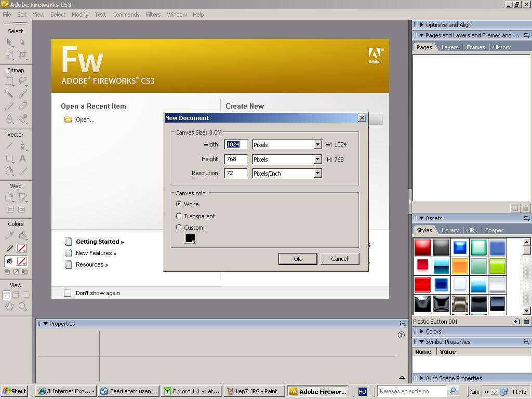The width and height of the screenshot is (532, 399).
Task: Select the Eyedropper tool
Action: (9, 235)
